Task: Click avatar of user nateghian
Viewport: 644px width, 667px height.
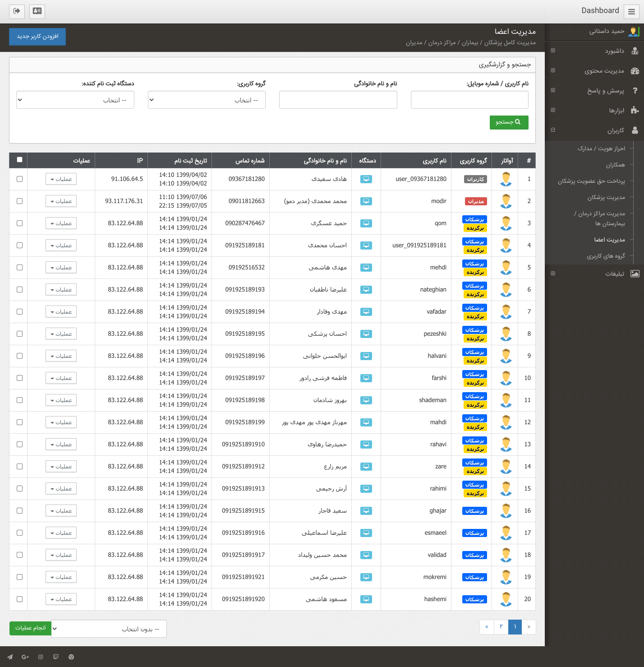Action: (x=506, y=290)
